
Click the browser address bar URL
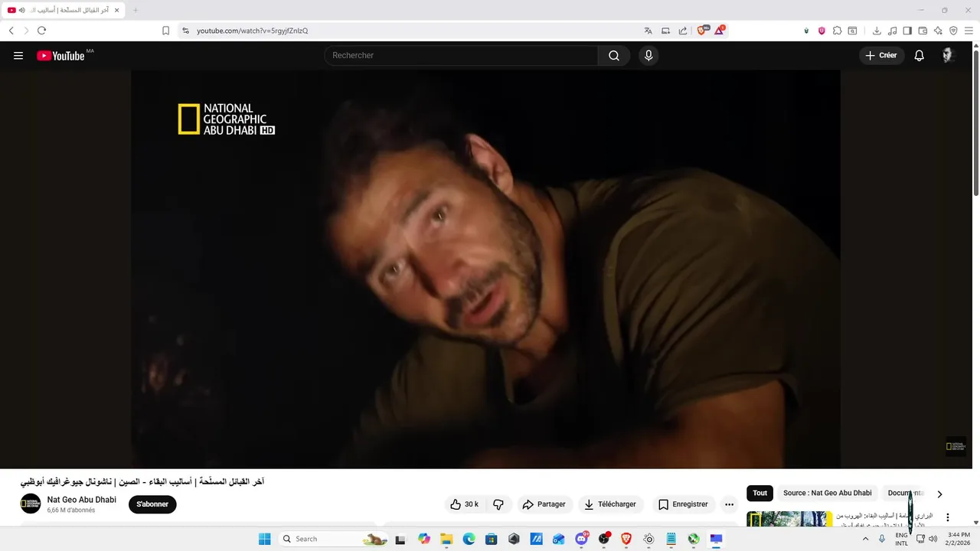click(252, 31)
